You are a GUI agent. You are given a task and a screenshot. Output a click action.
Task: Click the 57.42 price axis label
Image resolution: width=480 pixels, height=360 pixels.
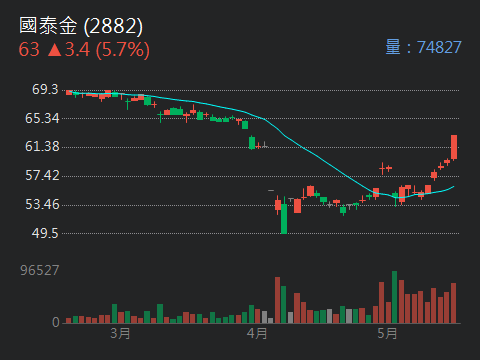point(42,175)
